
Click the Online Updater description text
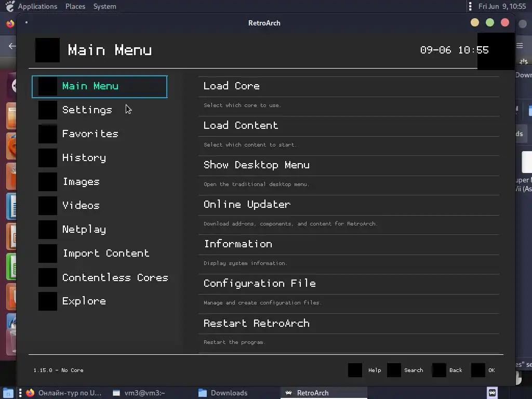[290, 224]
